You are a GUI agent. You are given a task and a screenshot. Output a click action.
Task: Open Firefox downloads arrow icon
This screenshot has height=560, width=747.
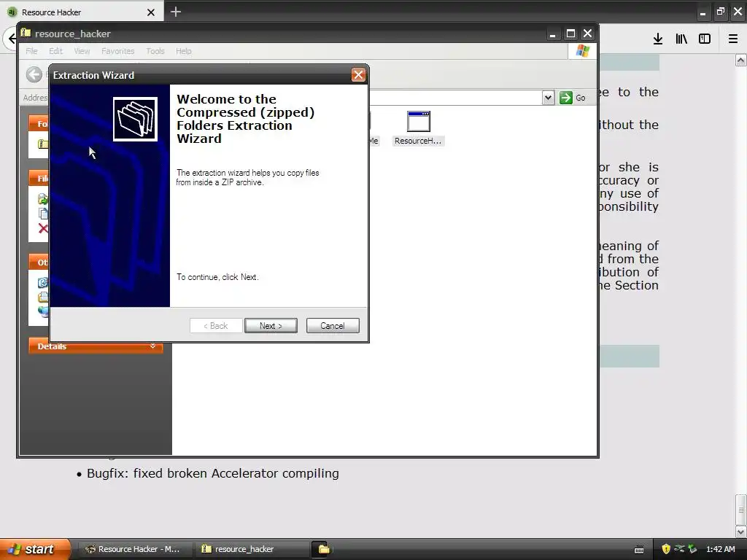point(658,39)
